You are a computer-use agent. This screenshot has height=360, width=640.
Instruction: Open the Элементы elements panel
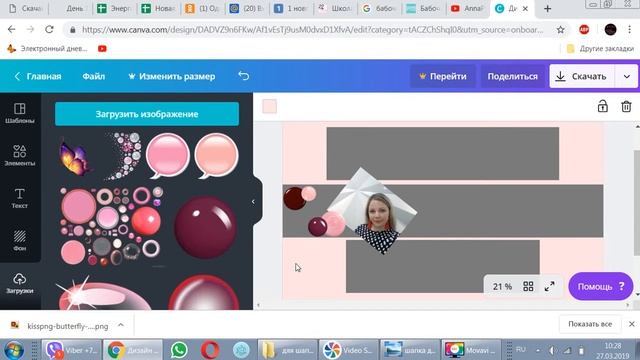[x=20, y=156]
